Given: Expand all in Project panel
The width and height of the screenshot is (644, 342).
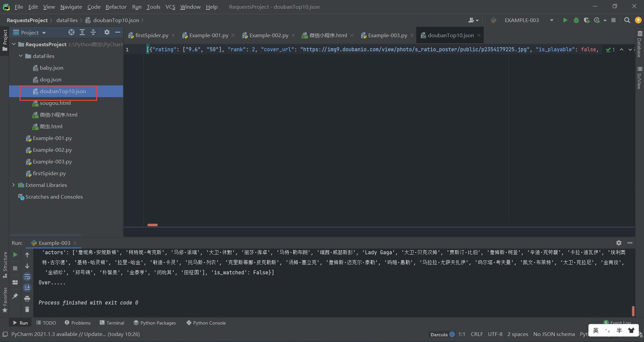Looking at the screenshot, I should 82,32.
